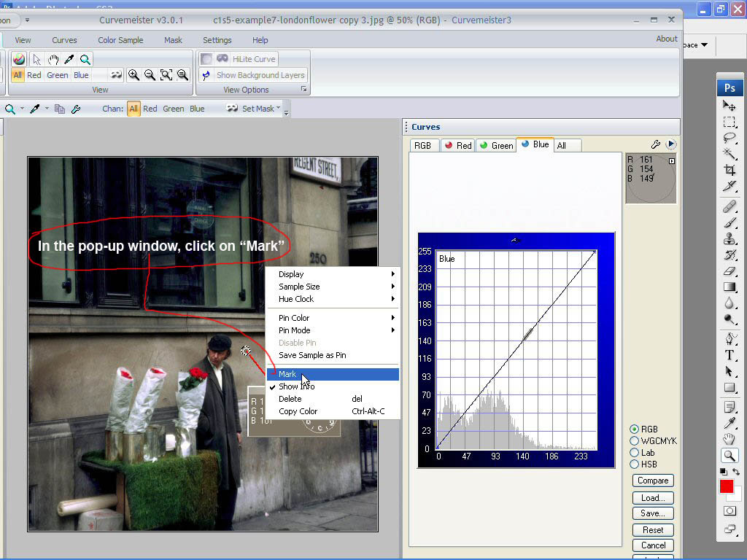Viewport: 747px width, 560px height.
Task: Toggle the Show Info checked item
Action: (297, 386)
